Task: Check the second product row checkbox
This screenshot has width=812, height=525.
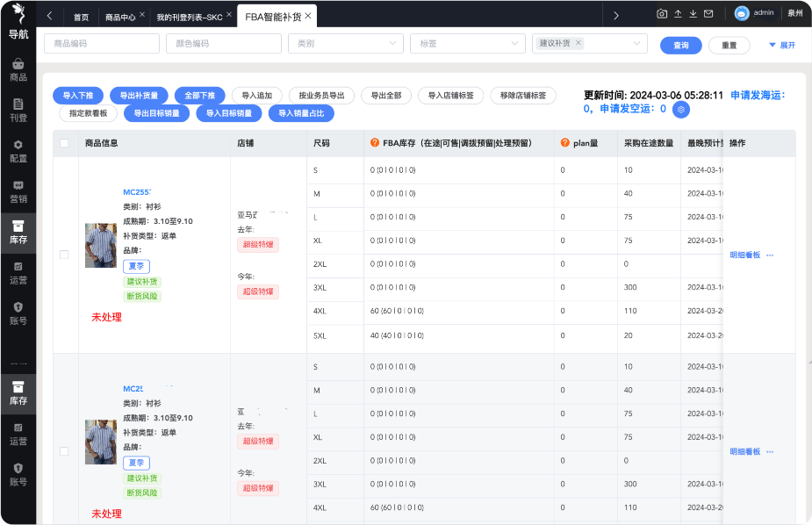Action: click(64, 451)
